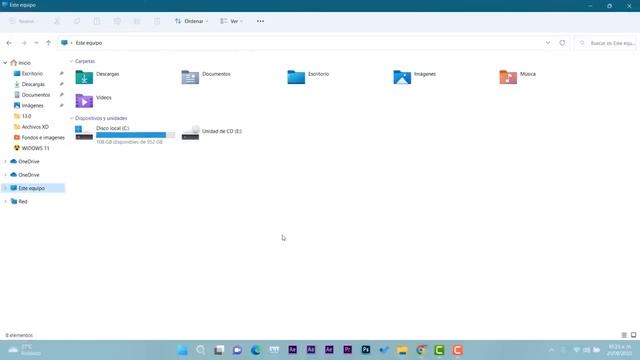The height and width of the screenshot is (360, 640).
Task: Click the Paste icon in the toolbar
Action: (97, 21)
